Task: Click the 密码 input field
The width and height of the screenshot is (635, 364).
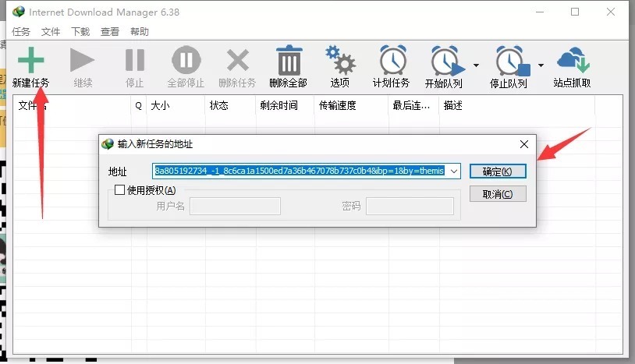Action: coord(410,207)
